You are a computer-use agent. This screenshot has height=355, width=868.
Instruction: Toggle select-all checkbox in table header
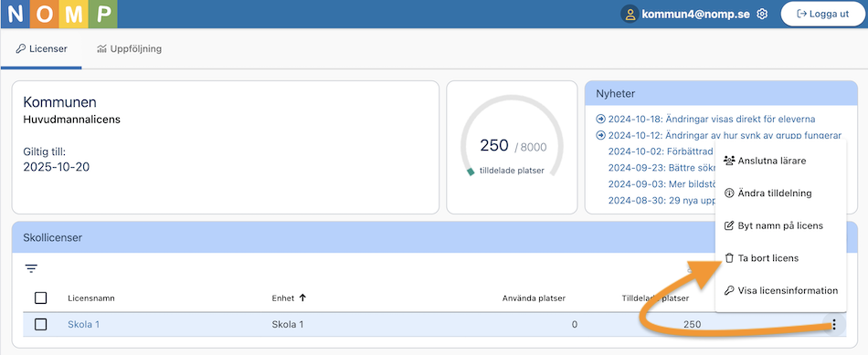coord(40,298)
